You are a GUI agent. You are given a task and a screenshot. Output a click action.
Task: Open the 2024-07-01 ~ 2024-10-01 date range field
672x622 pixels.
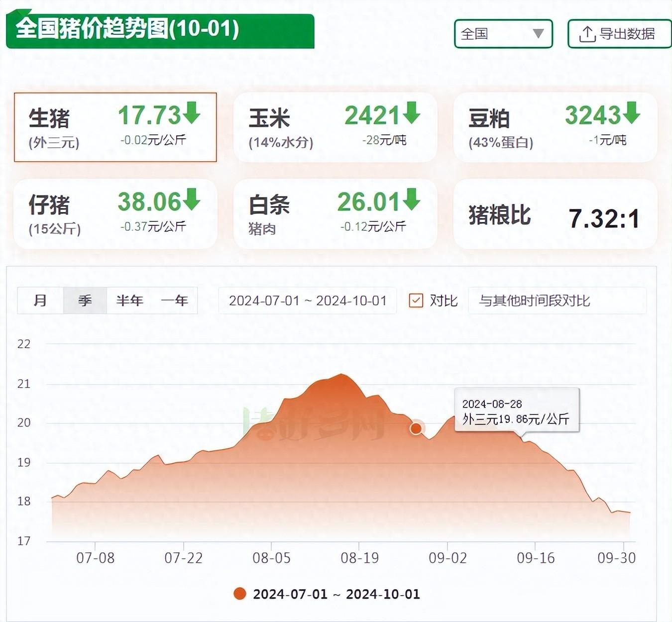(x=308, y=301)
